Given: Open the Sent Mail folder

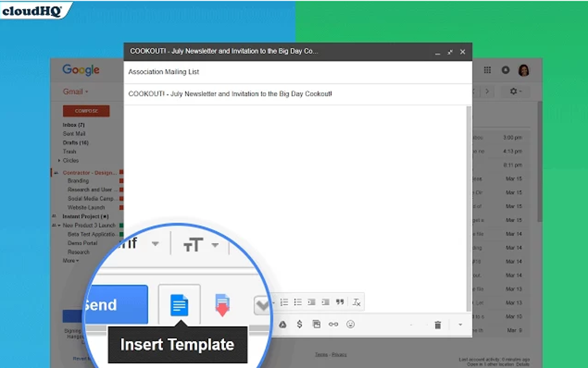Looking at the screenshot, I should click(x=74, y=134).
